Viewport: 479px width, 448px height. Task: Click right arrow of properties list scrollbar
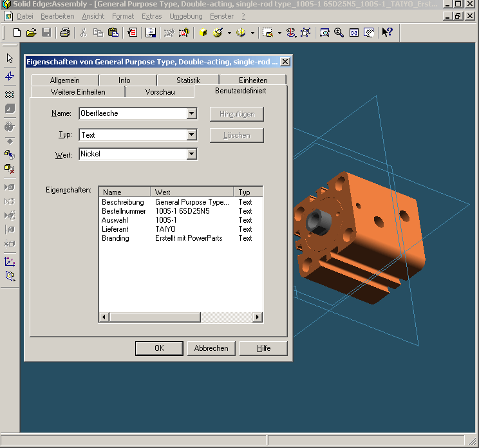coord(258,317)
